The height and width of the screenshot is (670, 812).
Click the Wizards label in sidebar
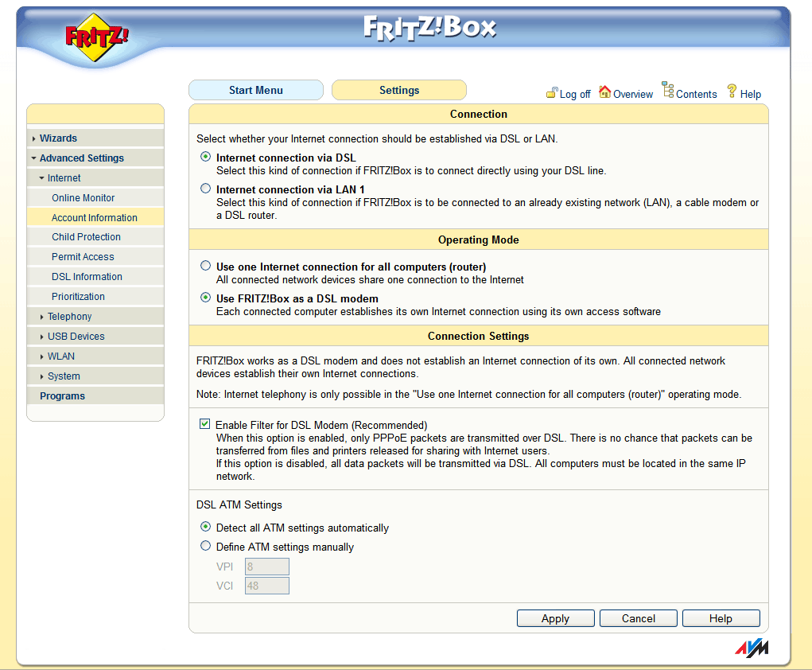click(59, 138)
